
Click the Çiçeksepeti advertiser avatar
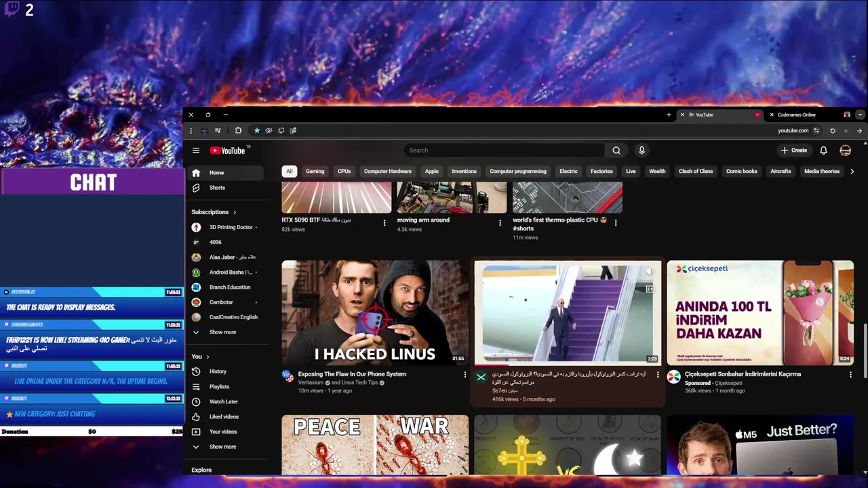click(673, 377)
